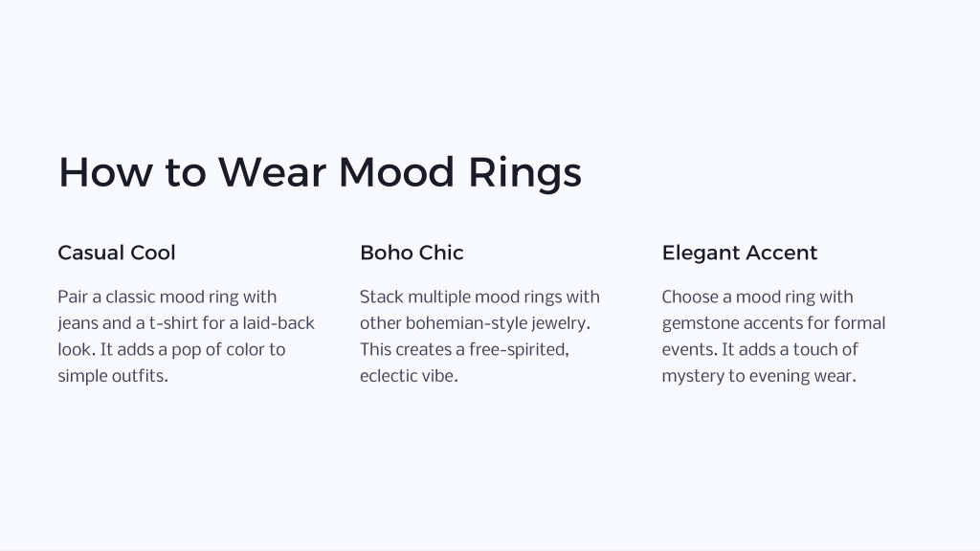Click the line "Choose a mood ring with"
Viewport: 980px width, 551px height.
(x=758, y=297)
